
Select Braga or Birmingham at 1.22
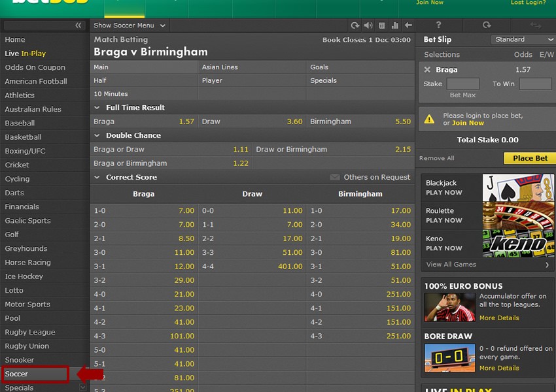[171, 163]
